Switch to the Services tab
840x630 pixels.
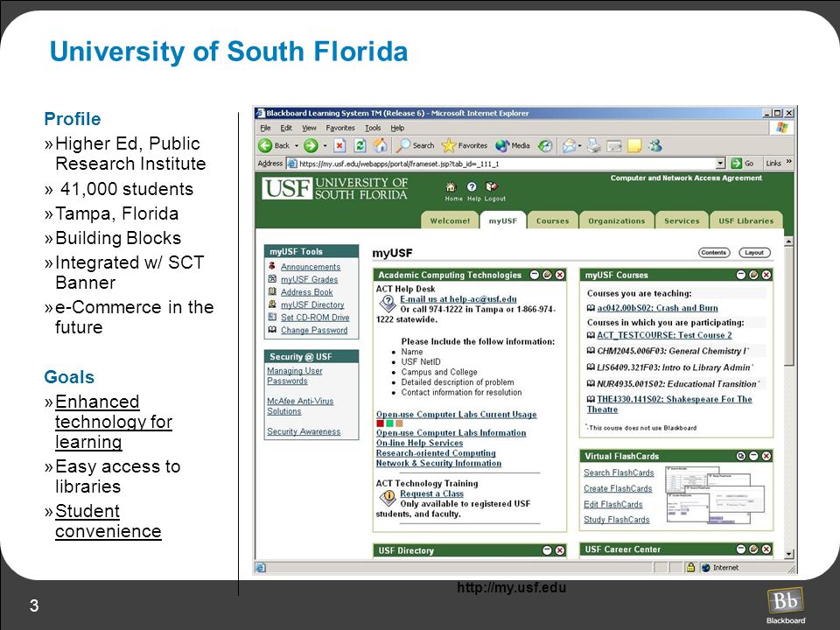(x=682, y=220)
